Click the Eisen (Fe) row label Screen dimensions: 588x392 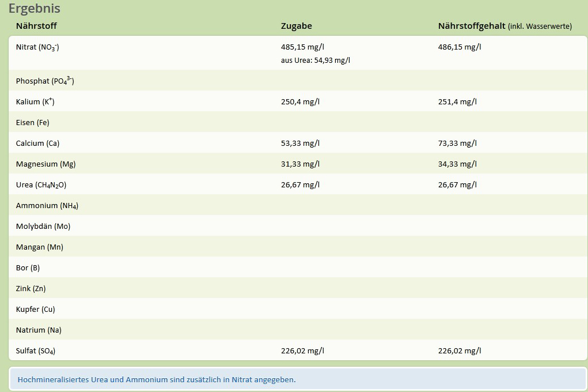33,123
